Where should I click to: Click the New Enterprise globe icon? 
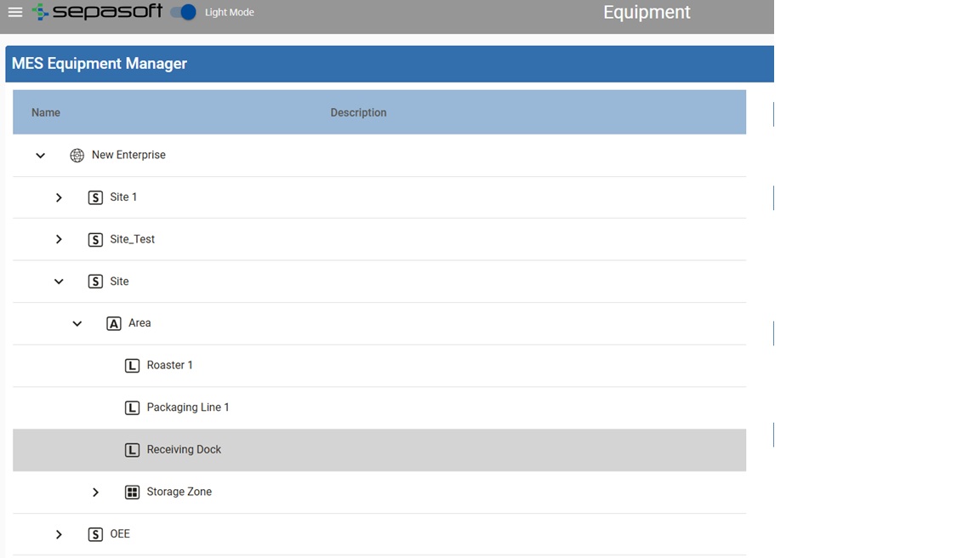(77, 155)
